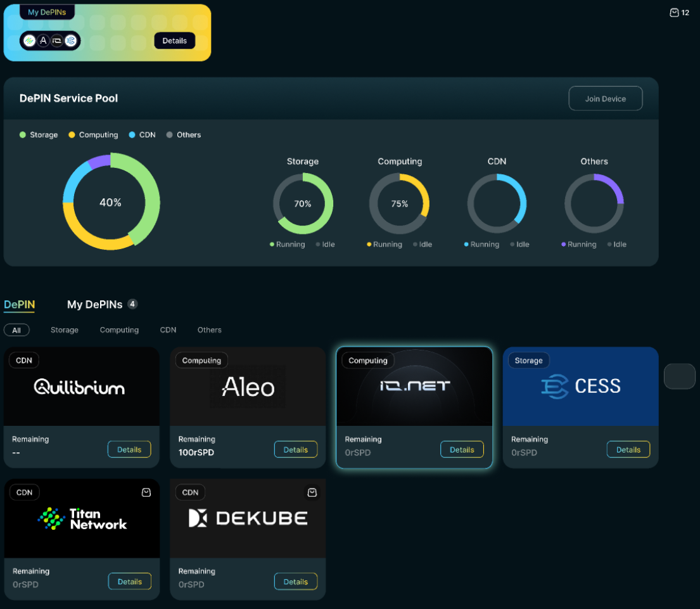Filter the list by Computing
The width and height of the screenshot is (700, 609).
pos(119,330)
